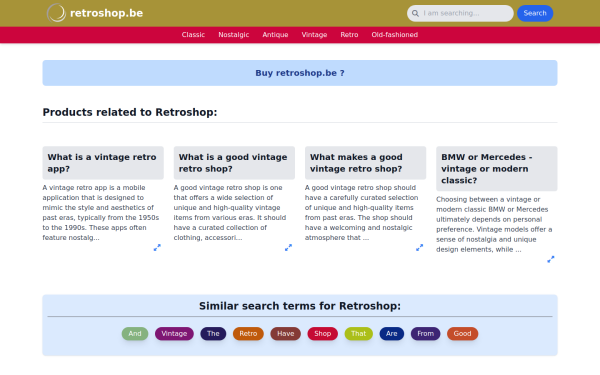
Task: Expand the BMW or Mercedes article icon
Action: [x=551, y=259]
